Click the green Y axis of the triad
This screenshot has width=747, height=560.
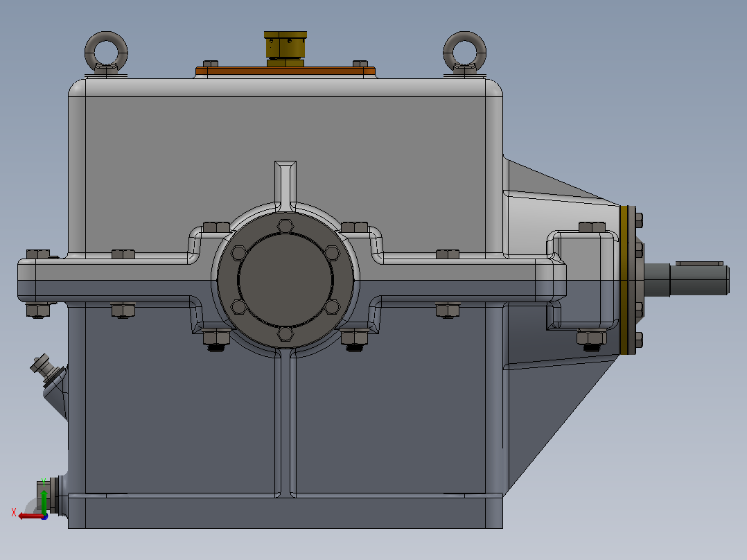[x=44, y=502]
